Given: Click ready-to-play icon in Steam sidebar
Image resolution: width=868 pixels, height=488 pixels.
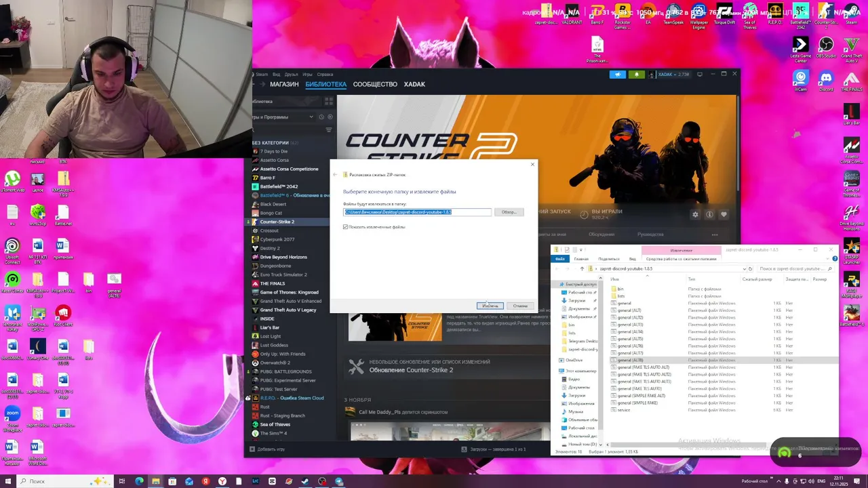Looking at the screenshot, I should (x=330, y=117).
